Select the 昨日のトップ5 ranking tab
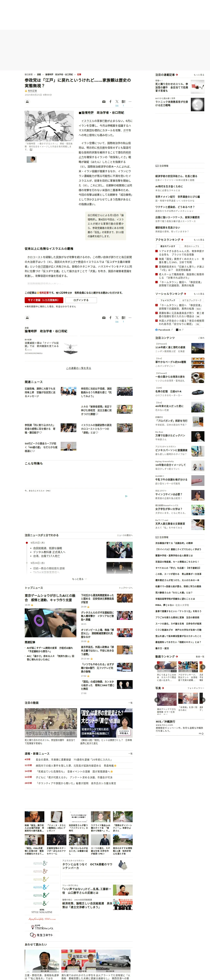The width and height of the screenshot is (210, 980). [192, 246]
